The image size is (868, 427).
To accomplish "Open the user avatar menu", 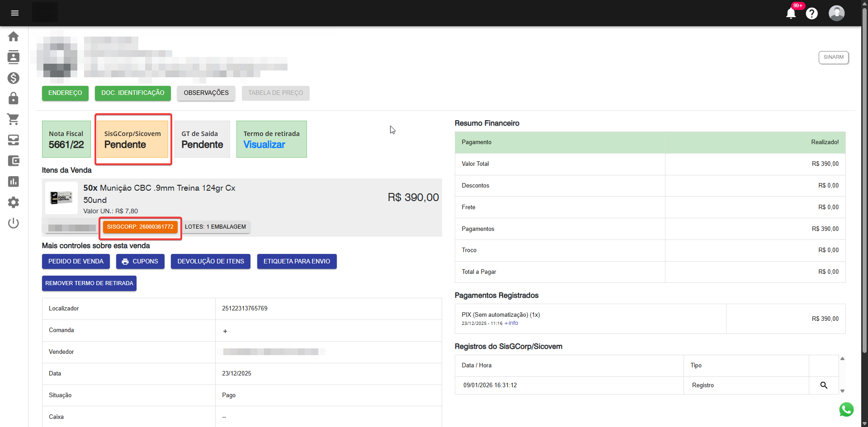I will click(x=836, y=13).
